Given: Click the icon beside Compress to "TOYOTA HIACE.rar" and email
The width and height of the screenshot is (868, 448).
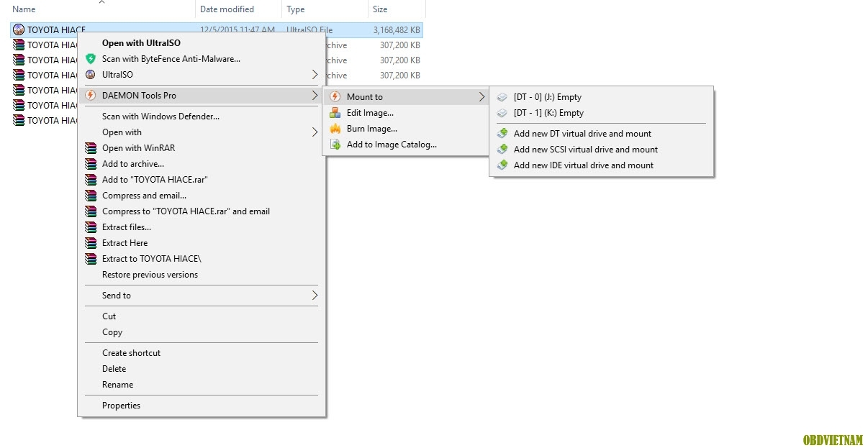Looking at the screenshot, I should 91,211.
